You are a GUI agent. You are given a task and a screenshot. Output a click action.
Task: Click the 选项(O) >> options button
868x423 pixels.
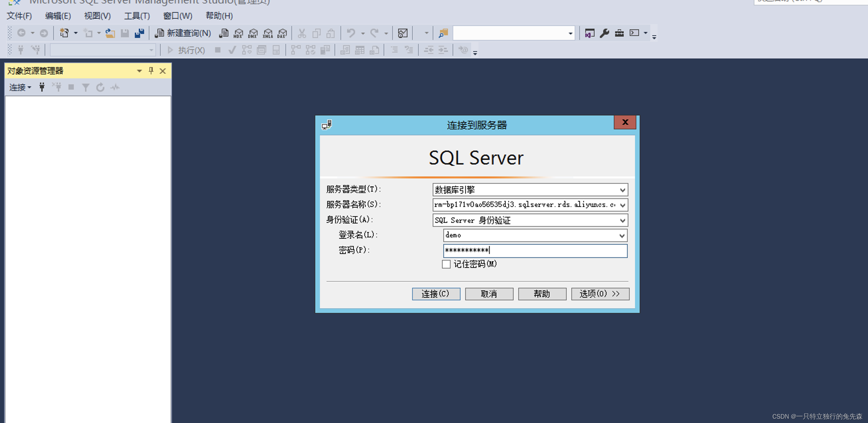pyautogui.click(x=600, y=294)
